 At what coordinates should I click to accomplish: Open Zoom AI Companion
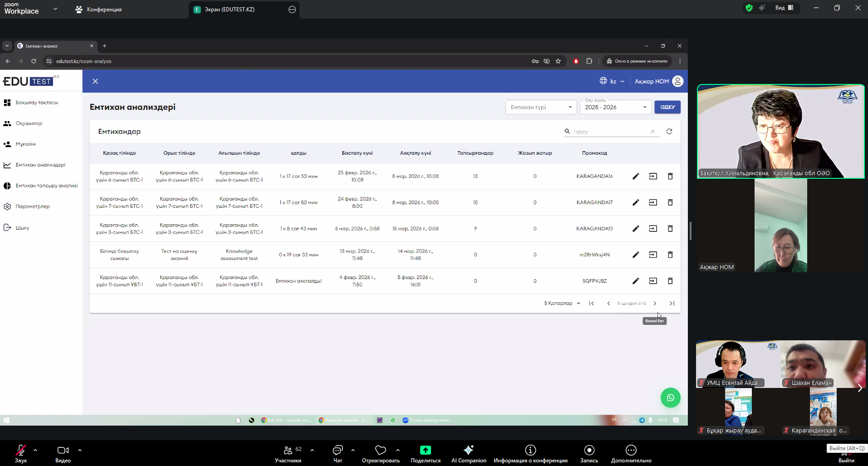pyautogui.click(x=469, y=453)
